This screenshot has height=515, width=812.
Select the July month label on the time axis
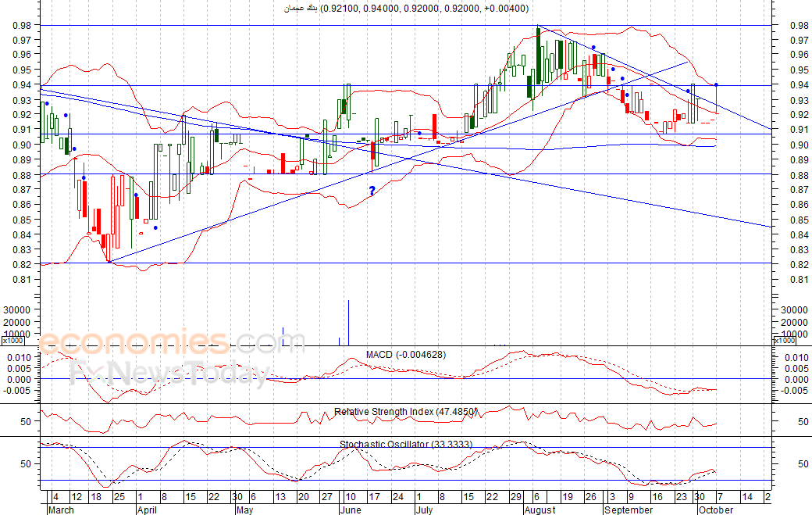click(x=424, y=510)
